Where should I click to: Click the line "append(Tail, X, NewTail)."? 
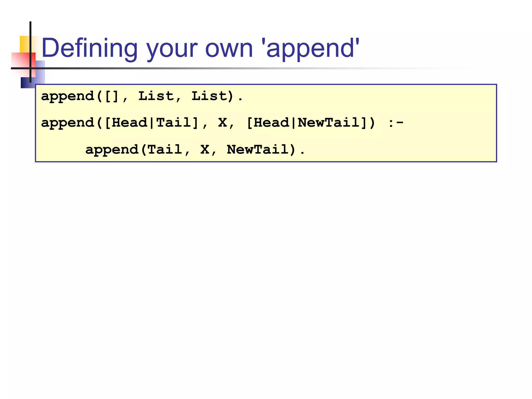195,150
